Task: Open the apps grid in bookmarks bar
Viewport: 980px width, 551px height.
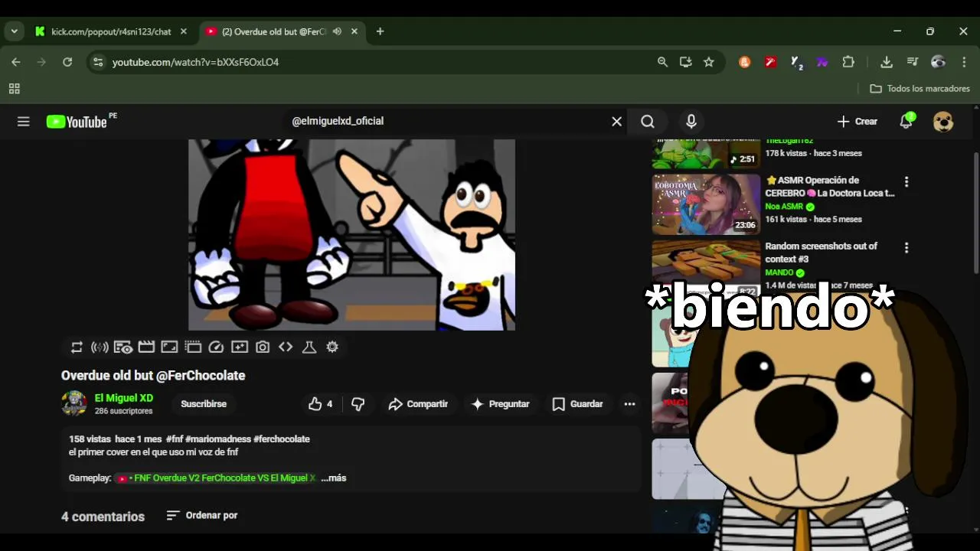Action: (x=15, y=89)
